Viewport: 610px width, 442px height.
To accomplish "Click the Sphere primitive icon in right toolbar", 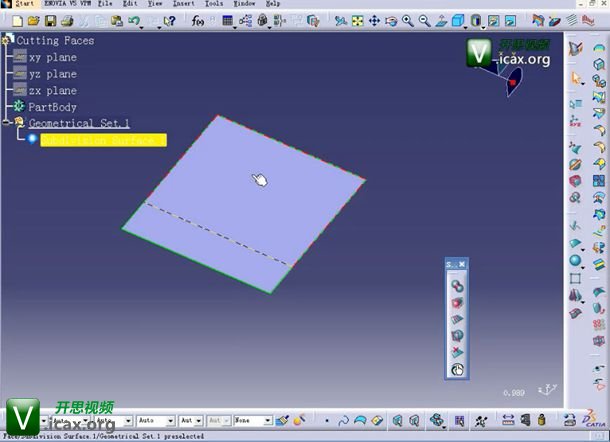I will (577, 261).
